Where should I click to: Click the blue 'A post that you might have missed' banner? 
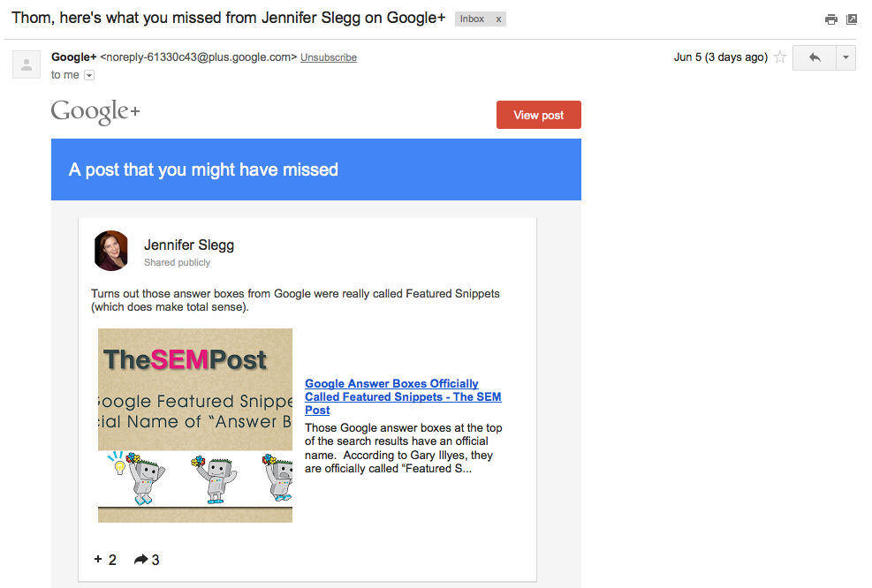[x=316, y=170]
